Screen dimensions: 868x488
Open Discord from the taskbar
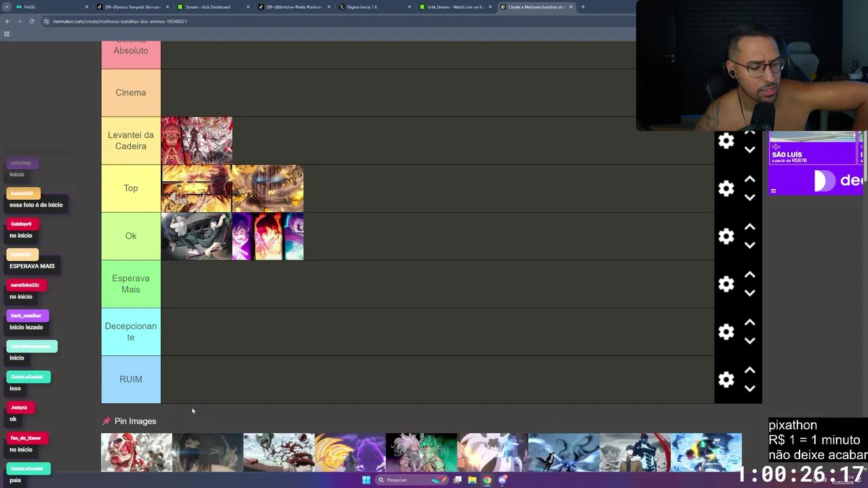click(502, 480)
